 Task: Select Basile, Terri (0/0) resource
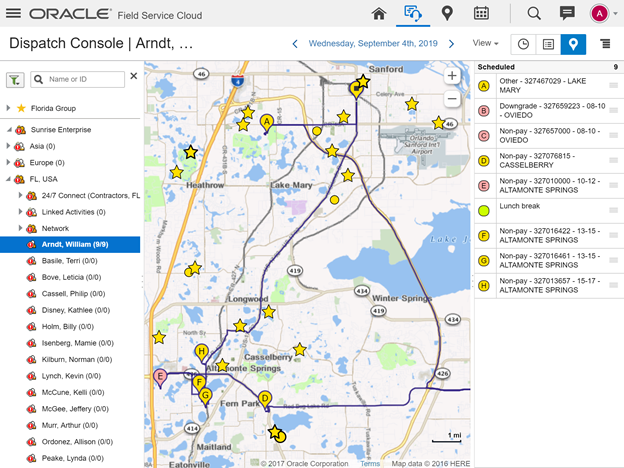[x=70, y=261]
